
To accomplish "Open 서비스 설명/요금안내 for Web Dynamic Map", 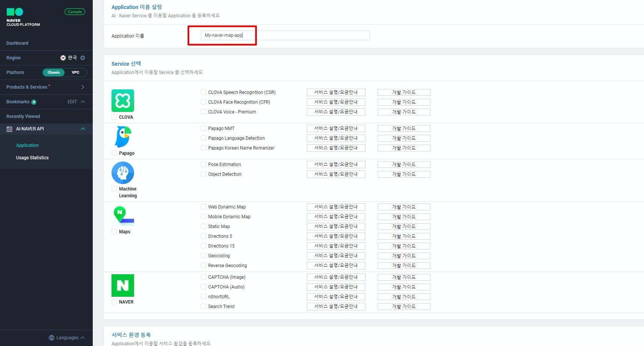I will pyautogui.click(x=336, y=207).
